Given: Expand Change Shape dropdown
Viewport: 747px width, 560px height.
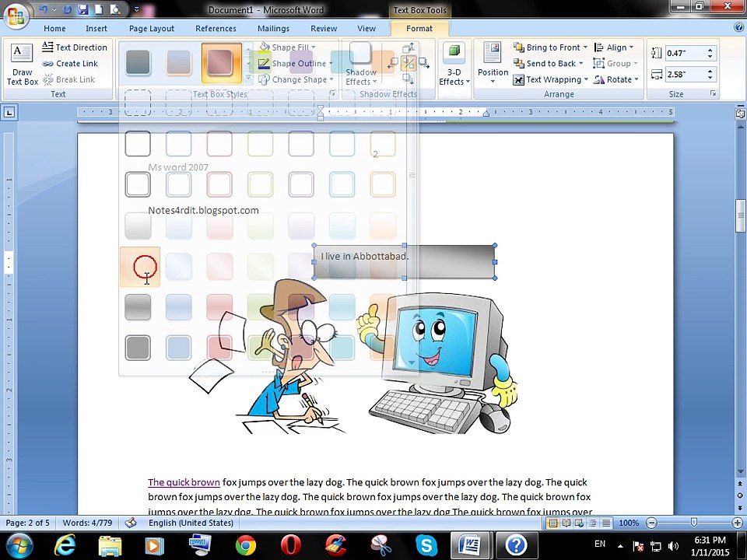Looking at the screenshot, I should click(331, 79).
